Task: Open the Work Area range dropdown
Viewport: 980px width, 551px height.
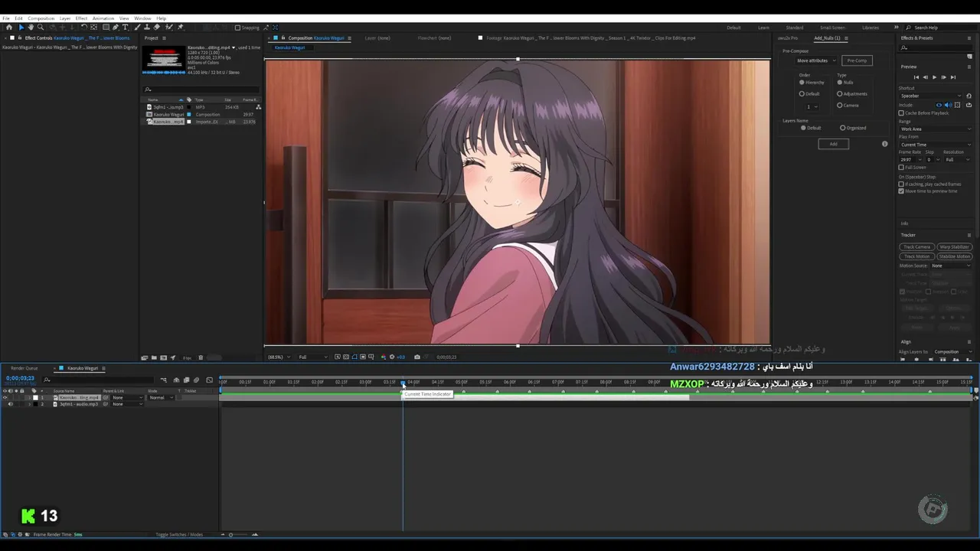Action: tap(935, 129)
